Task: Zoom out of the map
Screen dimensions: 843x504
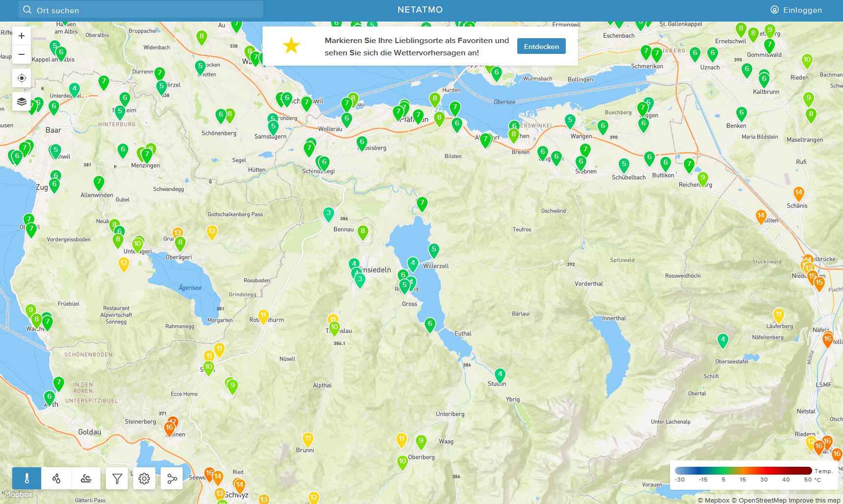Action: (22, 54)
